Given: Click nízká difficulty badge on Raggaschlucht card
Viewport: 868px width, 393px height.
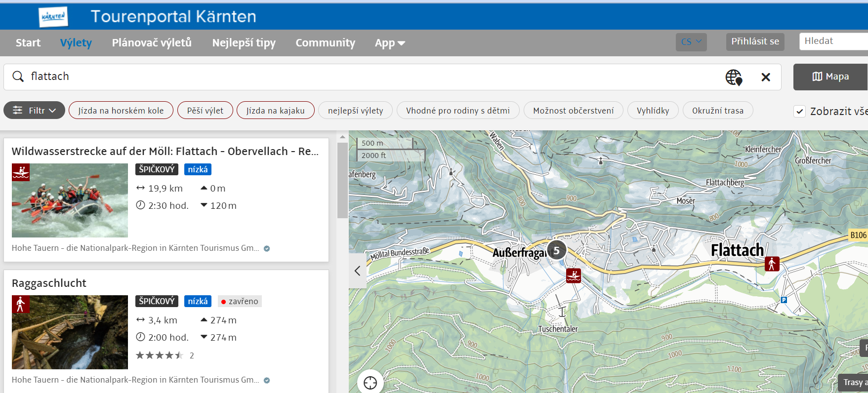Looking at the screenshot, I should [198, 301].
